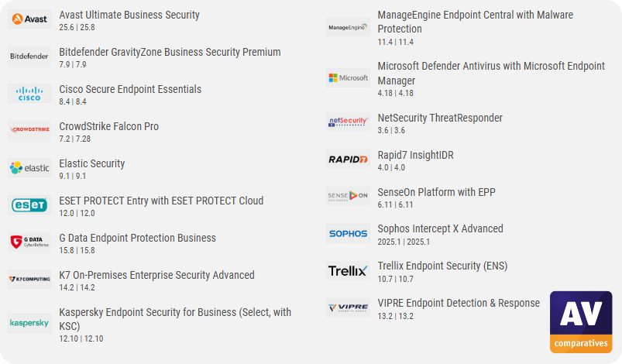Click the SenseOn logo
This screenshot has width=622, height=364.
[348, 197]
